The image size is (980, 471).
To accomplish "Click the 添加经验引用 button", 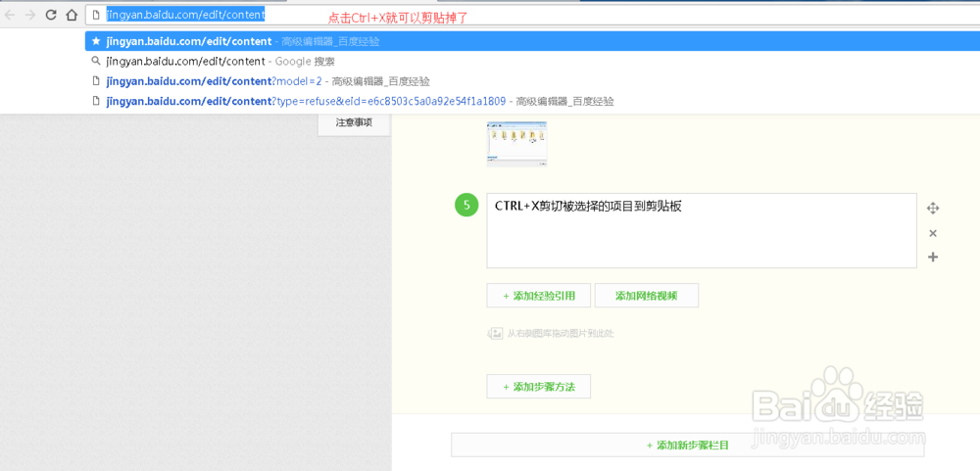I will (x=539, y=296).
